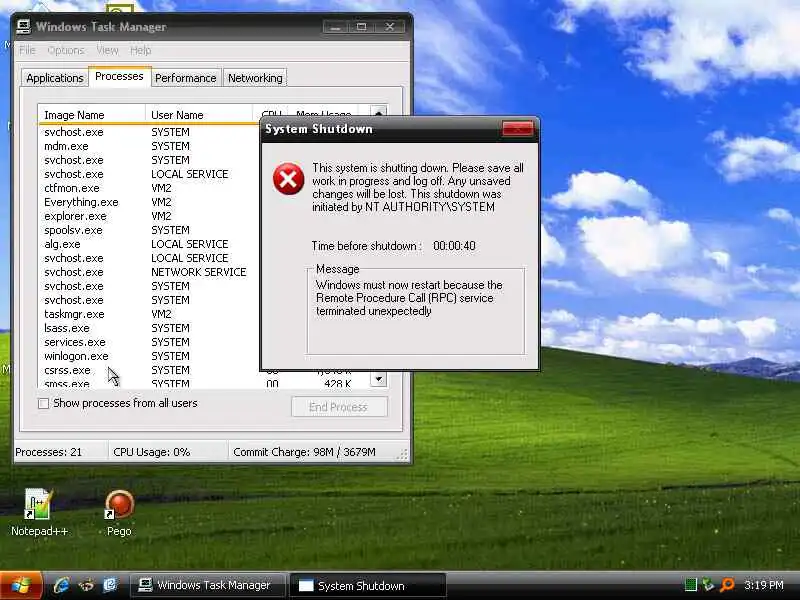
Task: Click the 00:00:40 shutdown countdown timer
Action: 454,246
